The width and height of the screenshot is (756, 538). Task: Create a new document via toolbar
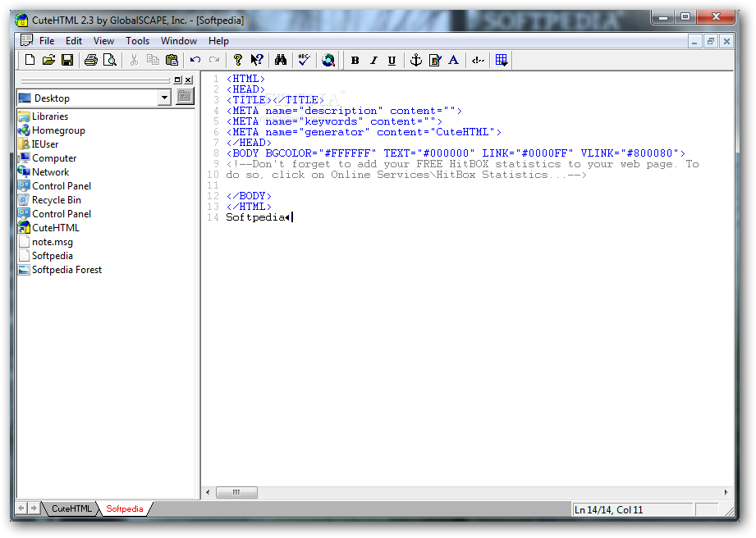pos(30,60)
